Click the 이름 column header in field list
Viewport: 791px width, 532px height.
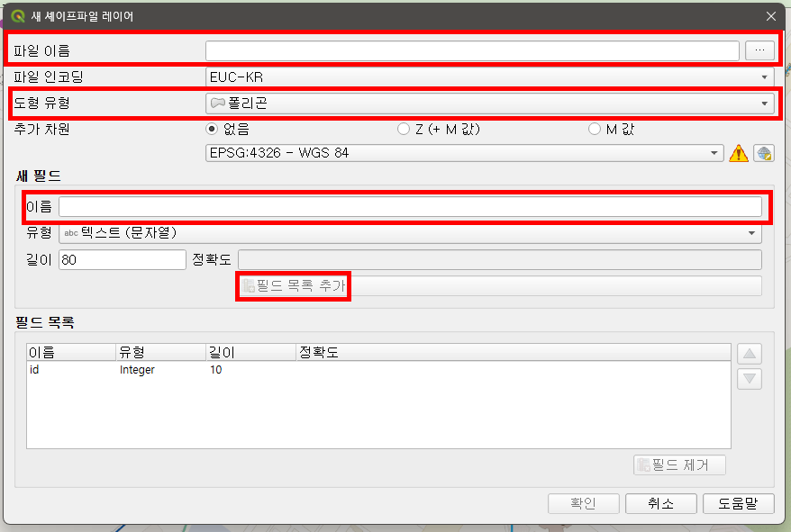[71, 352]
